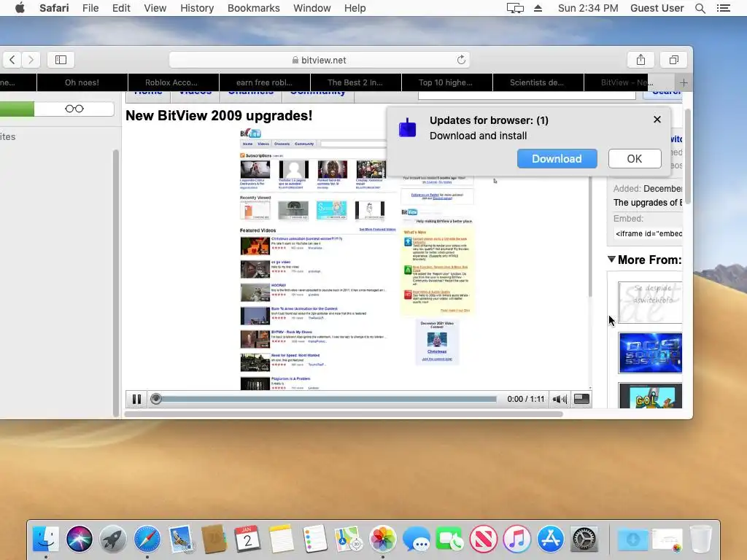Open Notes in the Dock
747x560 pixels.
point(281,539)
